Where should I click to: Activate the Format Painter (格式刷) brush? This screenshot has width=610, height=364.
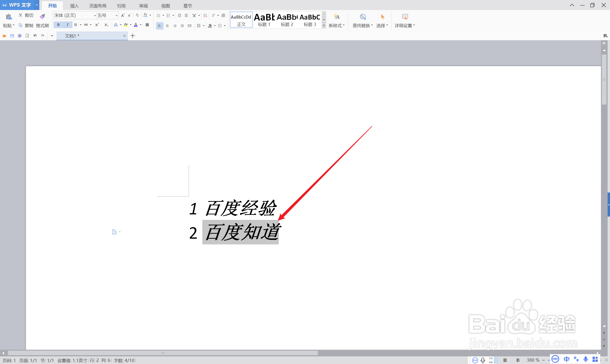tap(42, 16)
